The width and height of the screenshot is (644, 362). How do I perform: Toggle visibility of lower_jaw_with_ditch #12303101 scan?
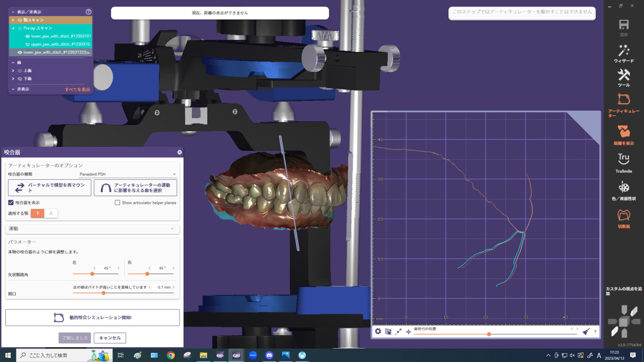[x=27, y=36]
